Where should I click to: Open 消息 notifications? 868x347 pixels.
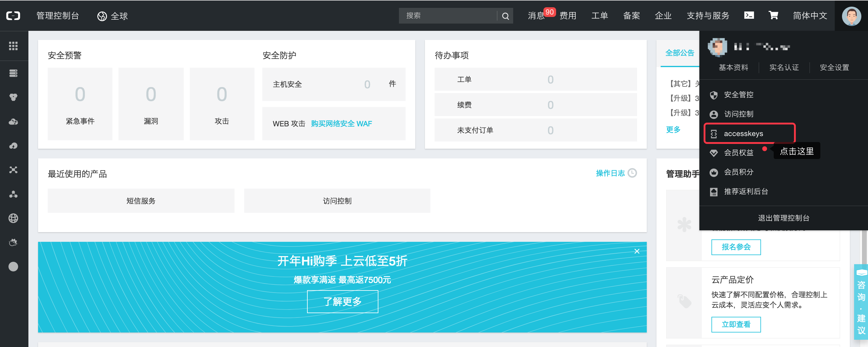click(x=536, y=15)
